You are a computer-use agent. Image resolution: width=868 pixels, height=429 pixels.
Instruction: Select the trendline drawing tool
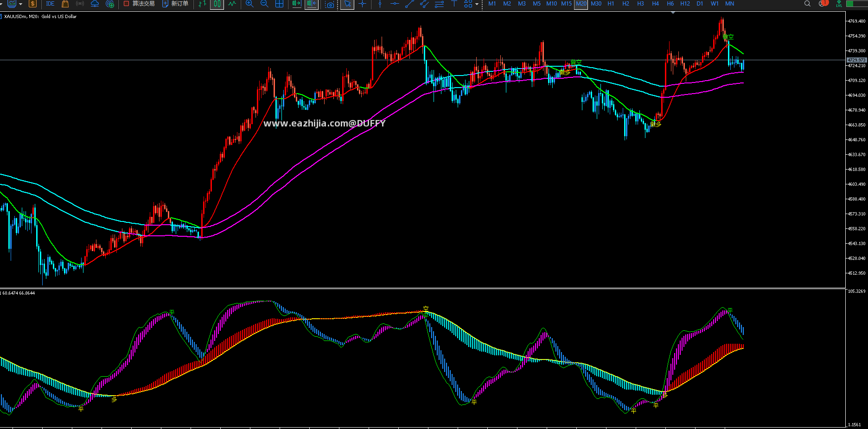409,4
